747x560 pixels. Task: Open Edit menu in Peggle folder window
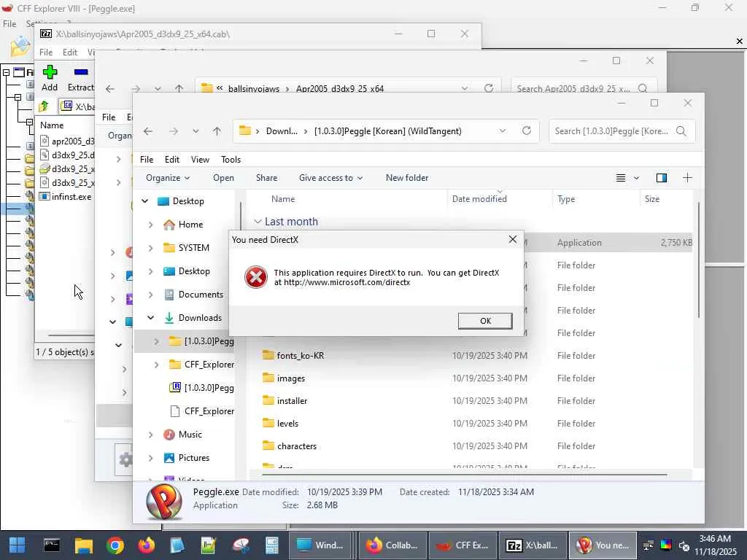click(172, 160)
